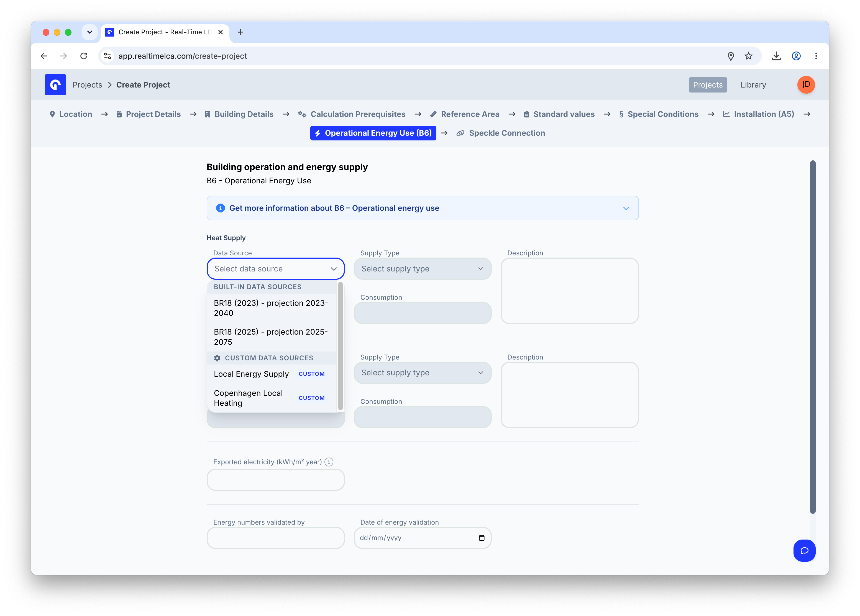Choose Copenhagen Local Heating custom source
This screenshot has height=616, width=860.
(x=272, y=398)
